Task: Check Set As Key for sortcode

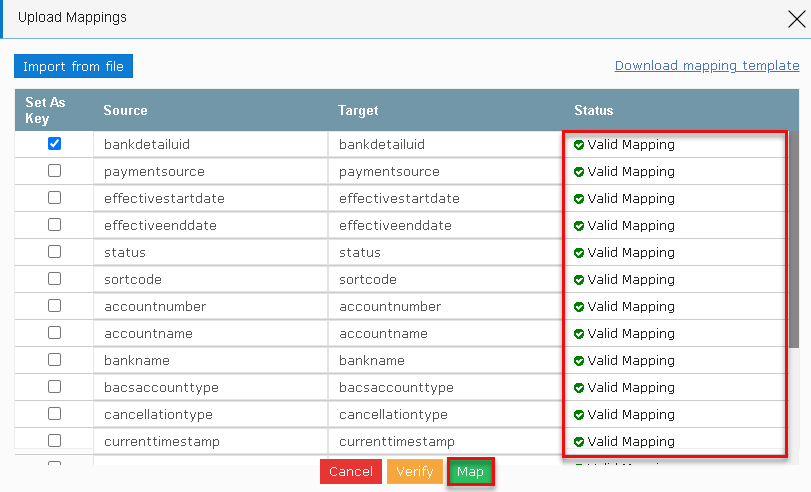Action: (x=54, y=279)
